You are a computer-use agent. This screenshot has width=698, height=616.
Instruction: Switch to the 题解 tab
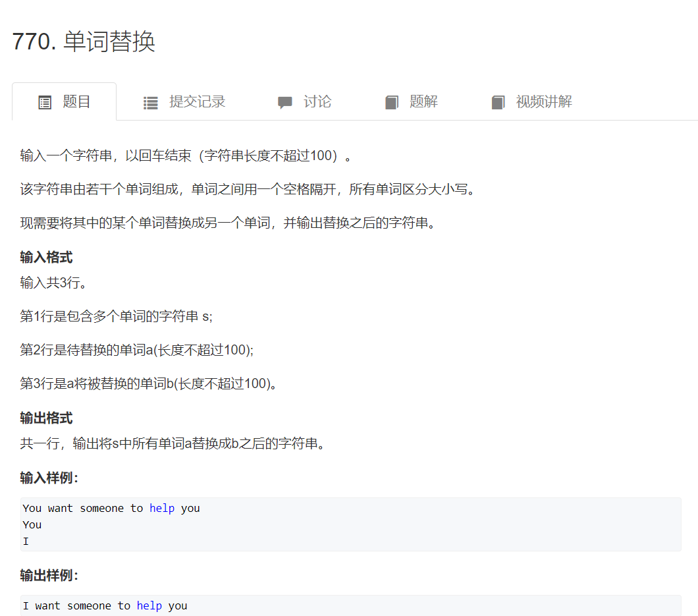(x=411, y=101)
